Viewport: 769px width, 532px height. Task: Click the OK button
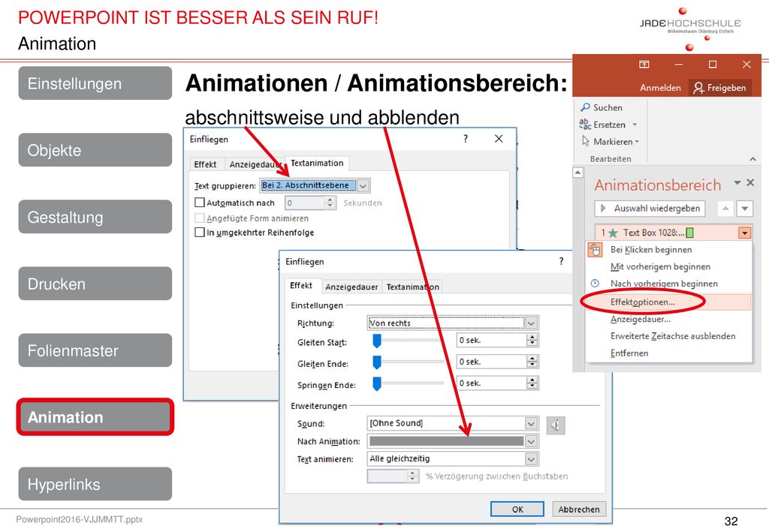(x=517, y=509)
